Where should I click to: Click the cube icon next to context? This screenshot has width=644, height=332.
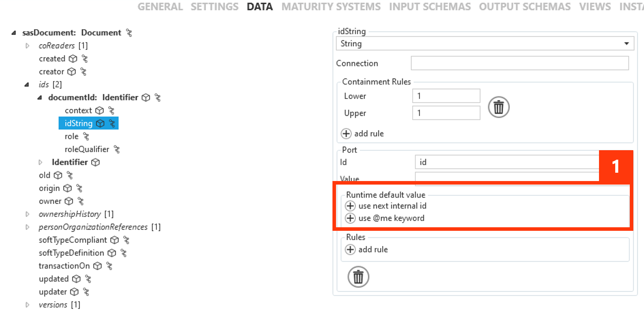pyautogui.click(x=100, y=111)
